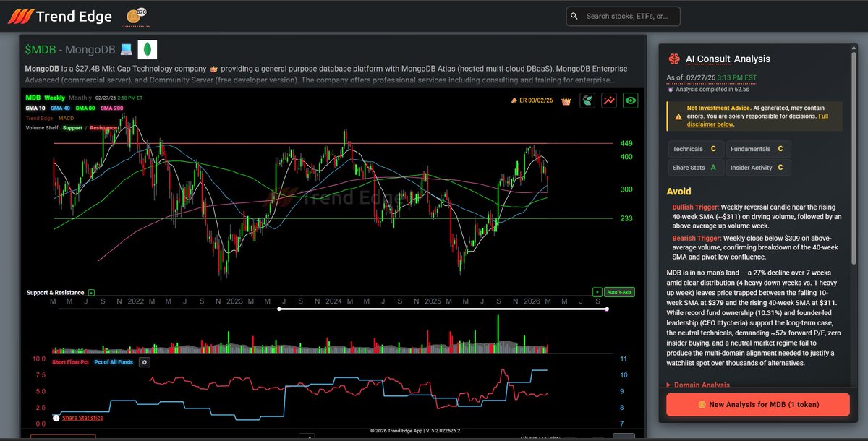Image resolution: width=868 pixels, height=441 pixels.
Task: Click the right handle of range slider
Action: click(x=607, y=309)
